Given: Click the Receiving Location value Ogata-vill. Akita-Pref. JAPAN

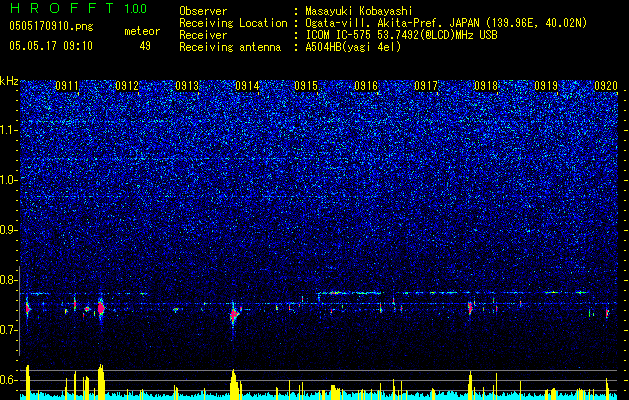Looking at the screenshot, I should point(446,23).
